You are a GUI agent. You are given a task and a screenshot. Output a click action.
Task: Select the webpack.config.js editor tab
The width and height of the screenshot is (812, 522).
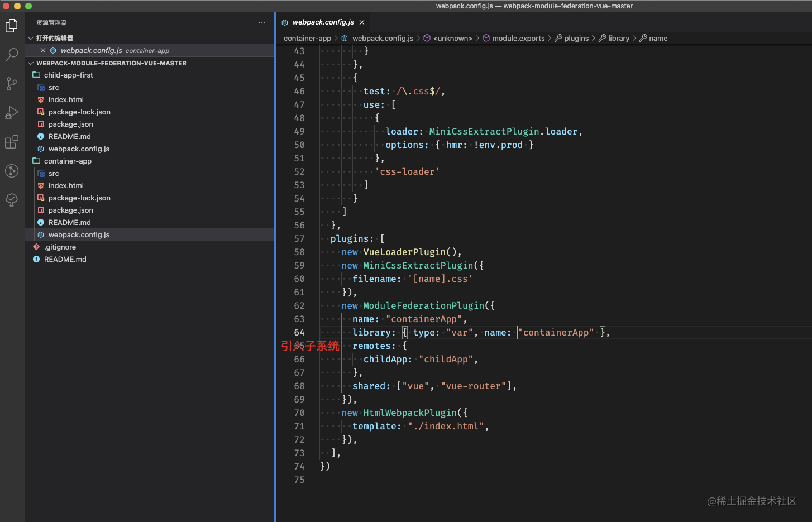coord(323,22)
